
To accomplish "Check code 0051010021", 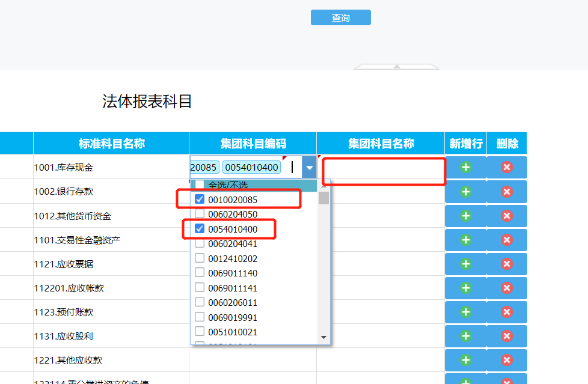I will (200, 332).
